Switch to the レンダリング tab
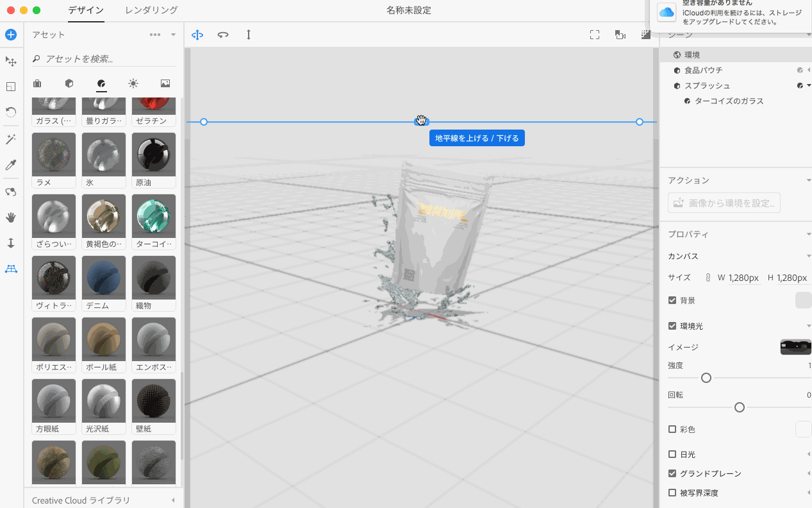The width and height of the screenshot is (812, 508). point(151,10)
